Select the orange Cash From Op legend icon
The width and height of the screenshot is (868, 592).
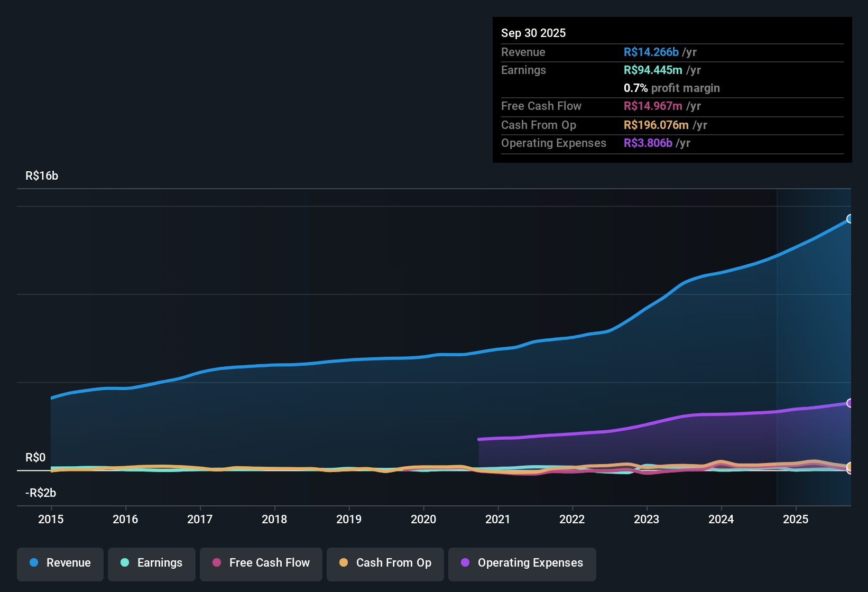(x=344, y=563)
